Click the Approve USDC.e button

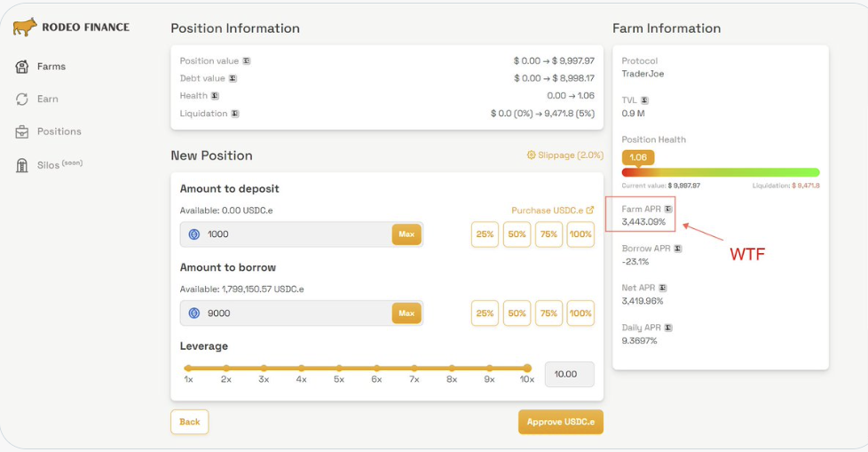click(x=560, y=422)
